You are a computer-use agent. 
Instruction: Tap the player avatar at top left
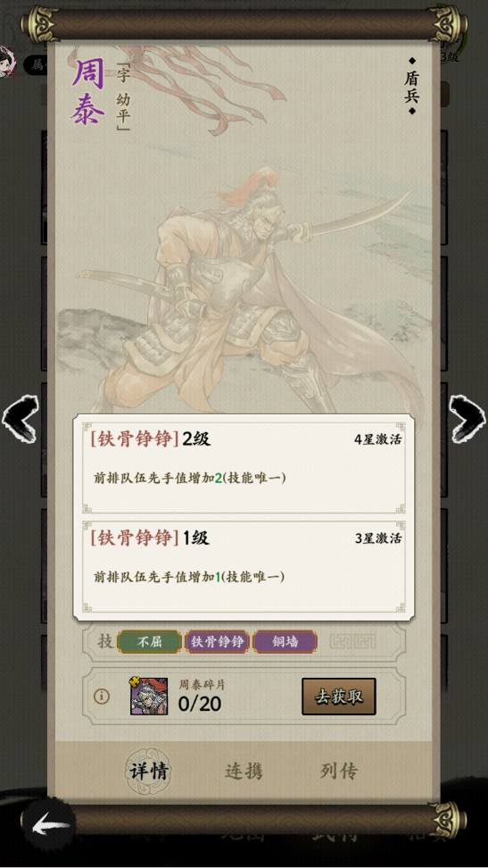coord(8,62)
